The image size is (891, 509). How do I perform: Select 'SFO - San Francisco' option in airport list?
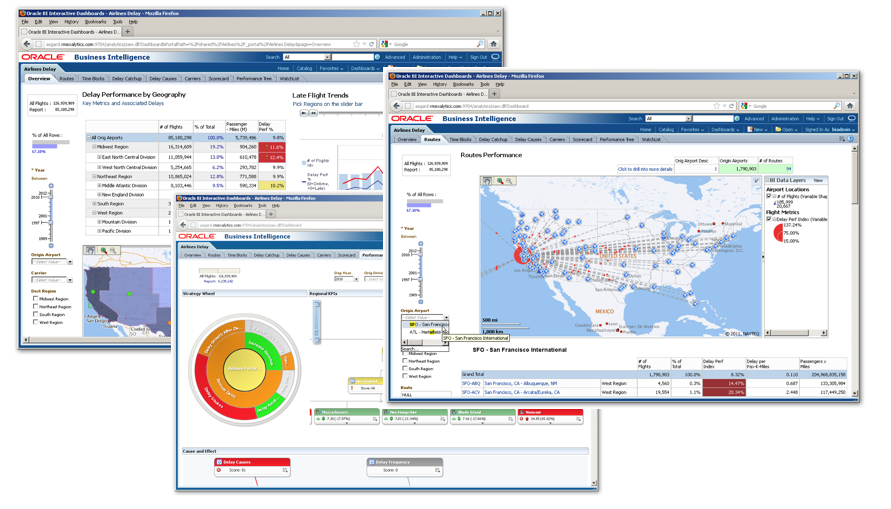427,324
